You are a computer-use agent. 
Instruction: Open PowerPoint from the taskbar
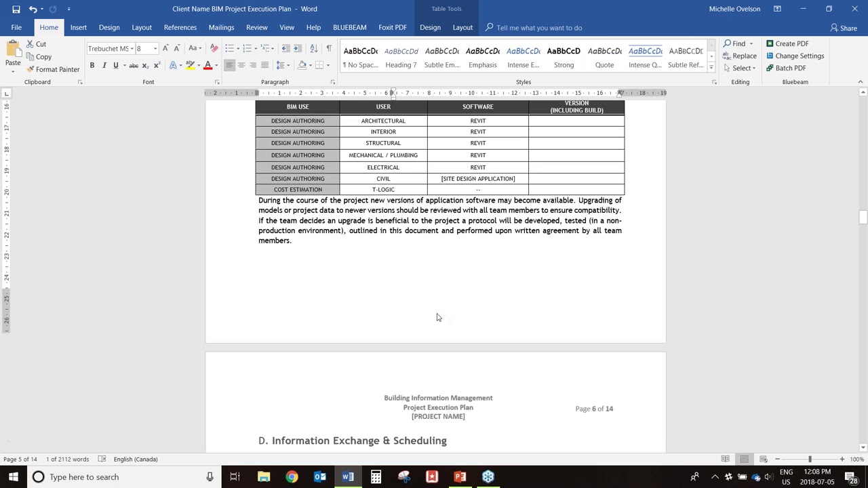click(x=460, y=476)
